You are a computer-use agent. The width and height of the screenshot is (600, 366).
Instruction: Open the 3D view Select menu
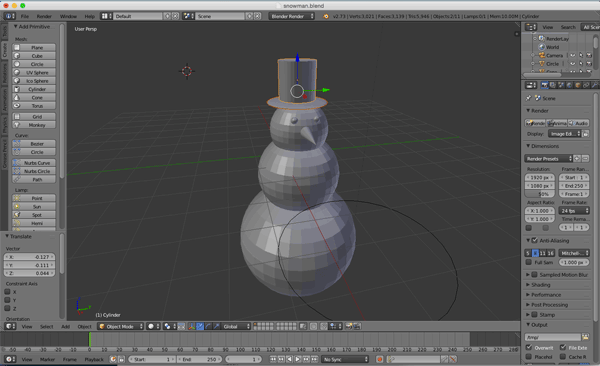tap(47, 327)
